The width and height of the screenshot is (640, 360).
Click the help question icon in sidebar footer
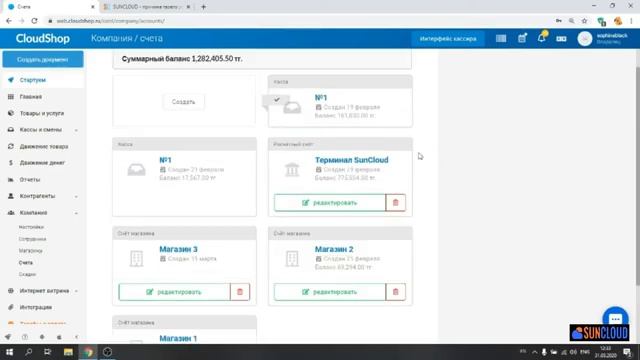click(25, 337)
